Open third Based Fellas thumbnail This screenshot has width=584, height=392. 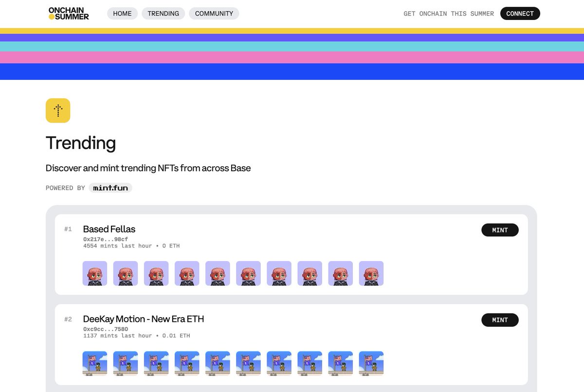point(156,273)
